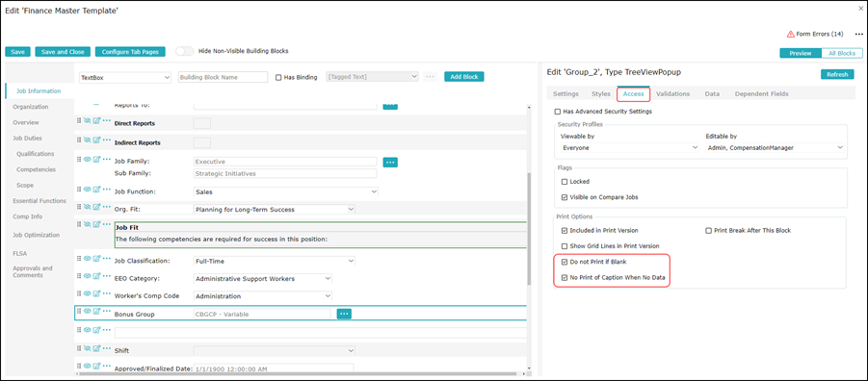The height and width of the screenshot is (381, 868).
Task: Click the Save button
Action: [17, 51]
